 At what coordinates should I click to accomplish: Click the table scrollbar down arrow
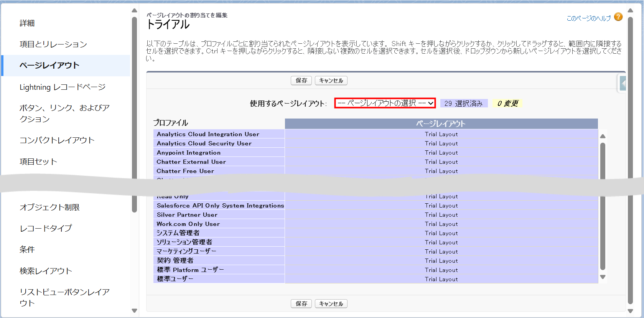point(603,277)
